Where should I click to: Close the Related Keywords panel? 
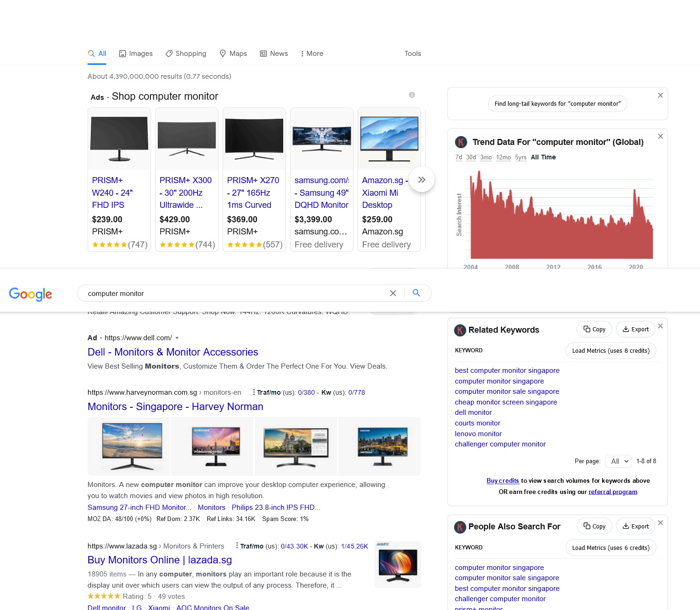[660, 326]
